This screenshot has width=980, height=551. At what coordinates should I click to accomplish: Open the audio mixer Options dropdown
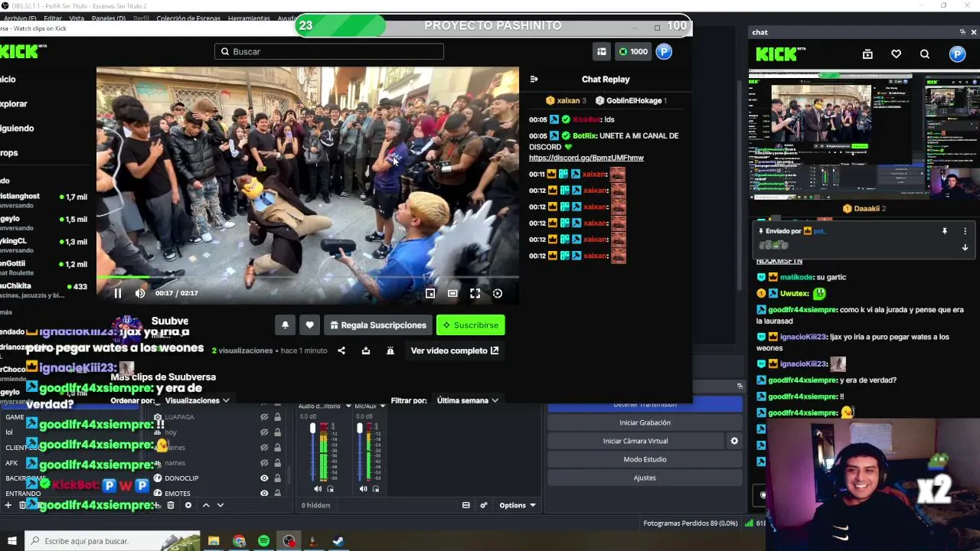click(x=518, y=505)
